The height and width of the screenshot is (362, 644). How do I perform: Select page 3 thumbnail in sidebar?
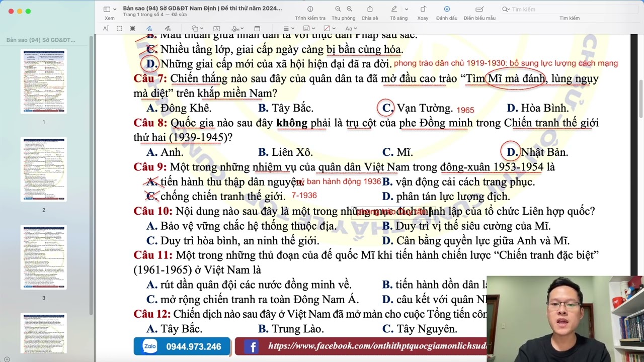point(43,257)
